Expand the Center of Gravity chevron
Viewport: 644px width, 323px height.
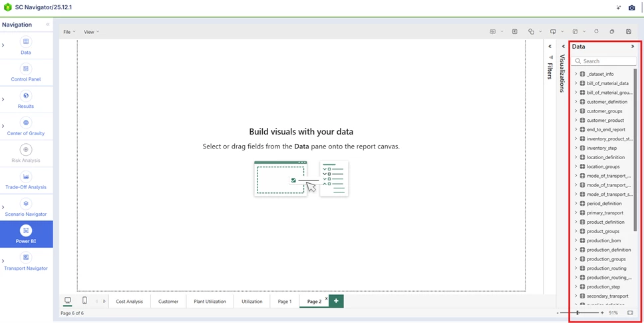(3, 126)
